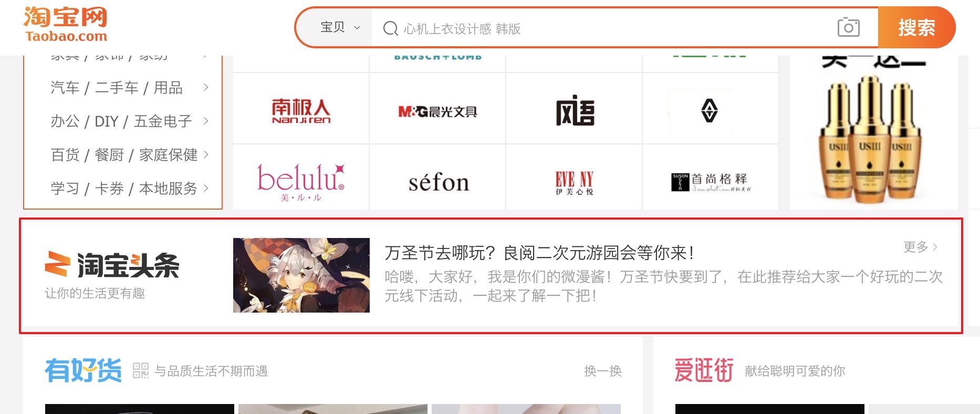Open the Taobao.com logo homepage
This screenshot has height=414, width=980.
coord(66,24)
